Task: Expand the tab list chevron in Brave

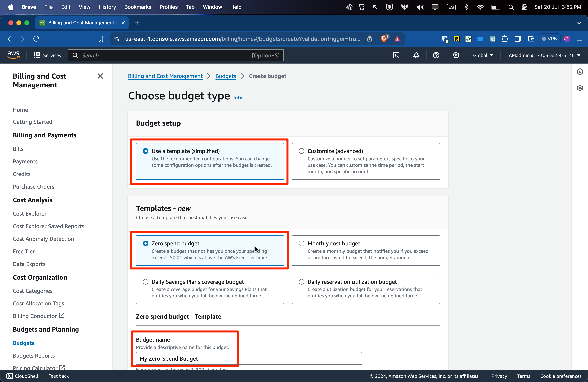Action: click(x=579, y=23)
